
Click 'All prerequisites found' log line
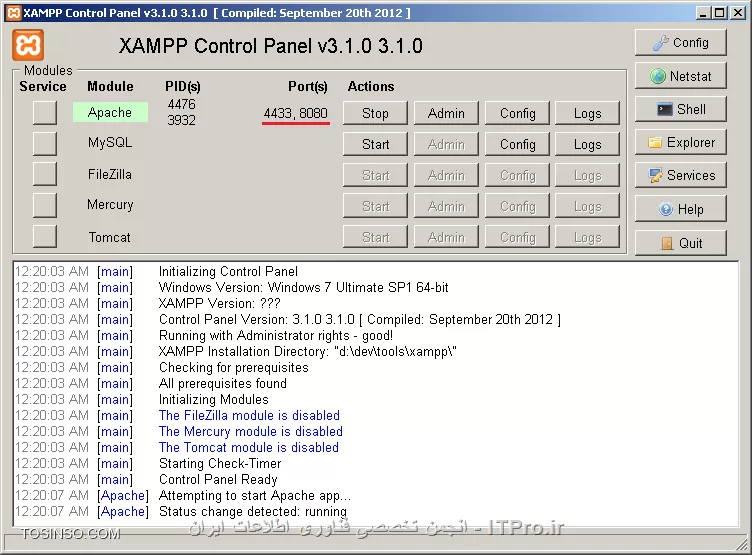[x=222, y=383]
